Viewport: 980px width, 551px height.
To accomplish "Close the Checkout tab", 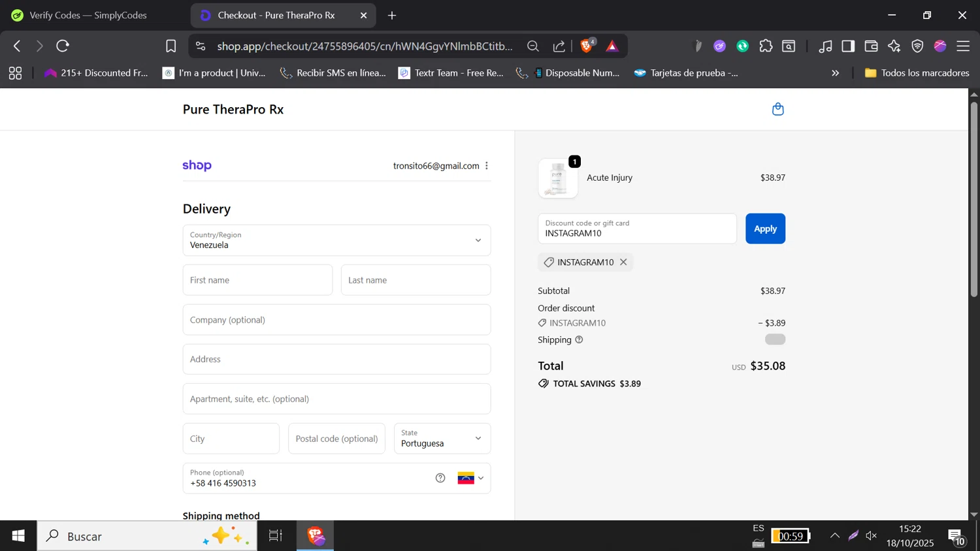I will [x=364, y=15].
